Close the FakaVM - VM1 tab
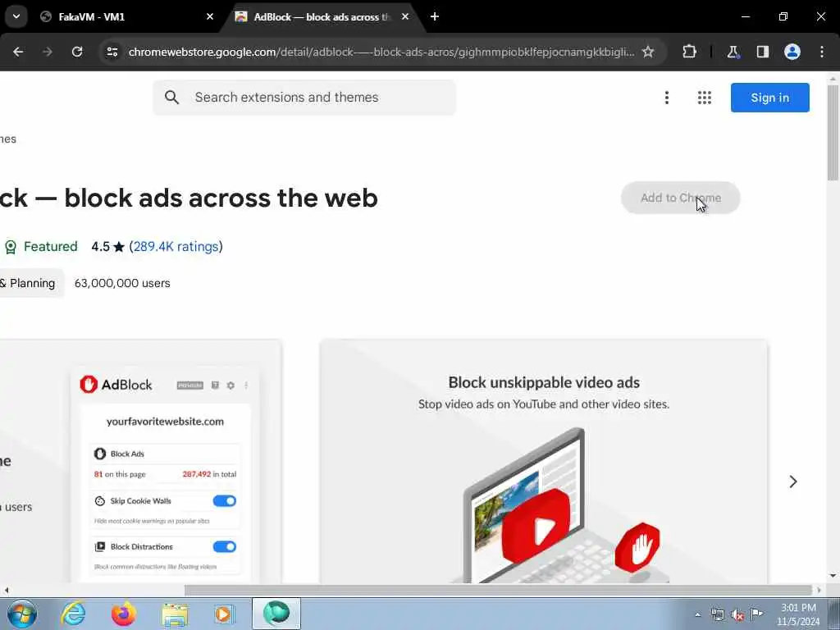 [x=210, y=16]
